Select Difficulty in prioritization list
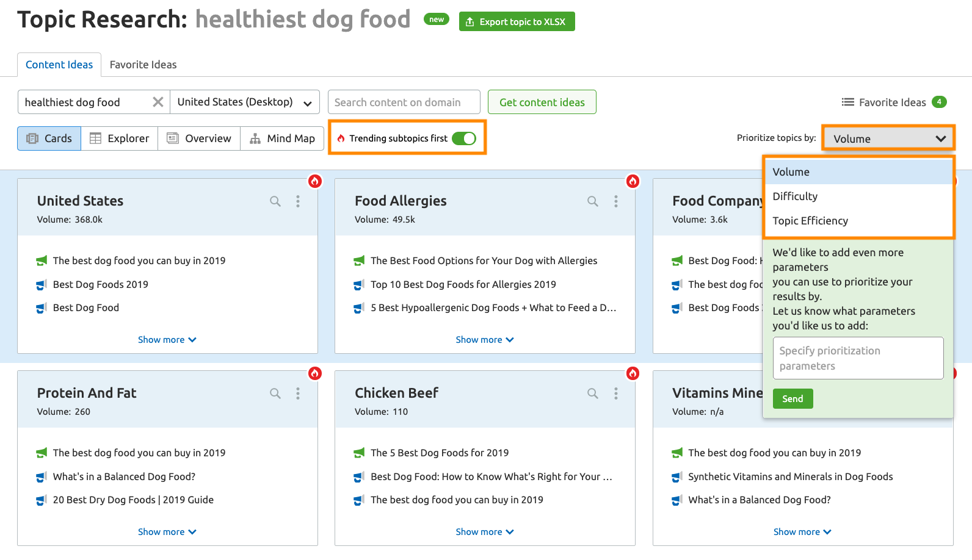 point(795,196)
